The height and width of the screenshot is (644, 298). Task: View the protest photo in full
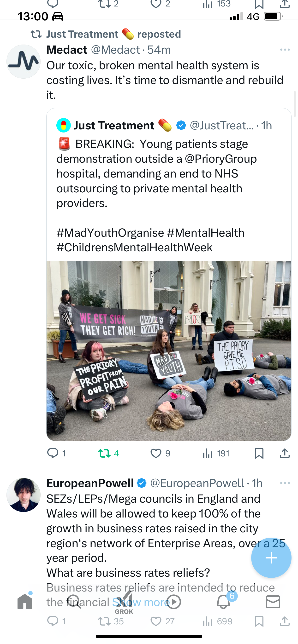point(169,351)
